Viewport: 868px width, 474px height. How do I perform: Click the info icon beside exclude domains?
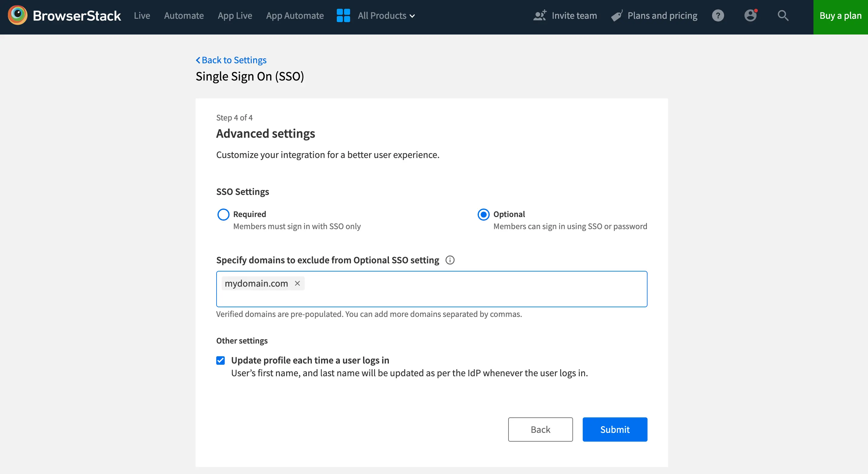pos(450,260)
